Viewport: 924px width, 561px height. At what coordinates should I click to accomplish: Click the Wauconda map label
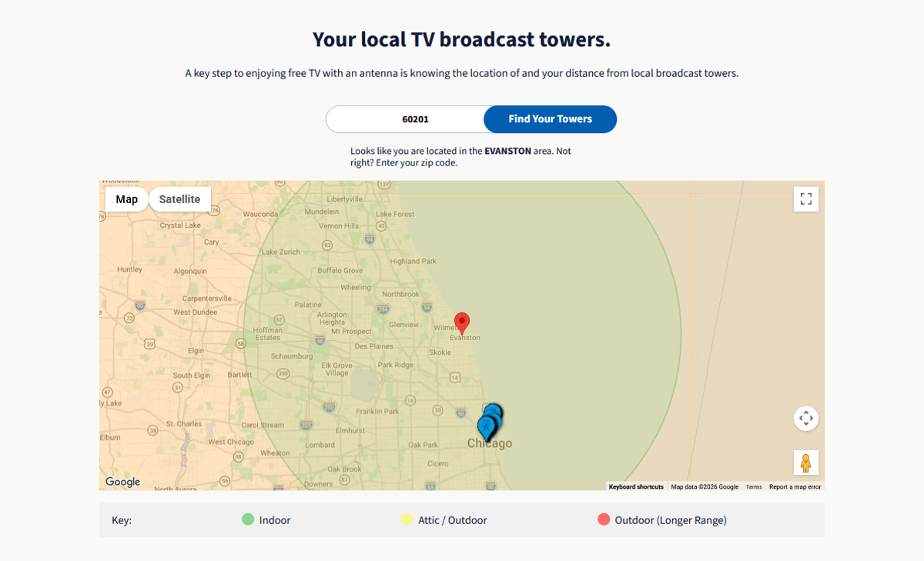tap(260, 214)
